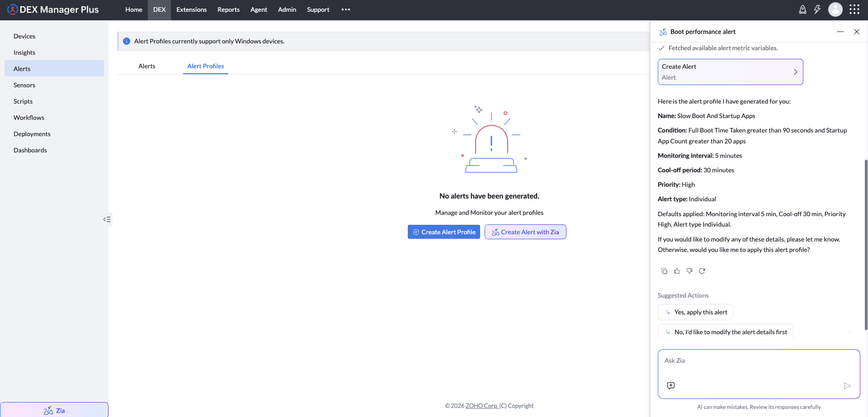Open the Extensions menu
868x417 pixels.
pyautogui.click(x=192, y=9)
